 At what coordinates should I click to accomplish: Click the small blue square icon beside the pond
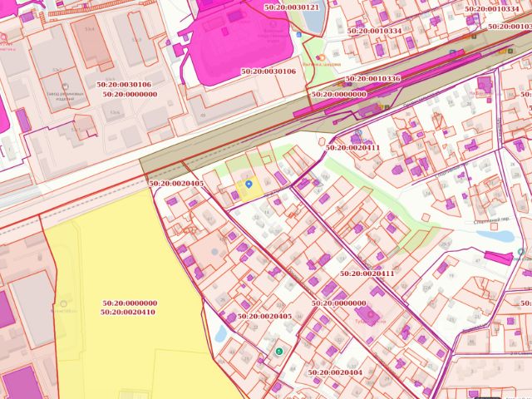[x=298, y=35]
